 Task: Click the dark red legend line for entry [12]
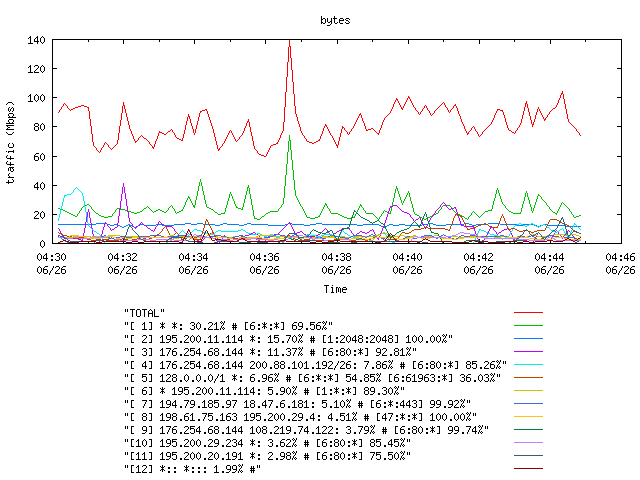pos(528,469)
